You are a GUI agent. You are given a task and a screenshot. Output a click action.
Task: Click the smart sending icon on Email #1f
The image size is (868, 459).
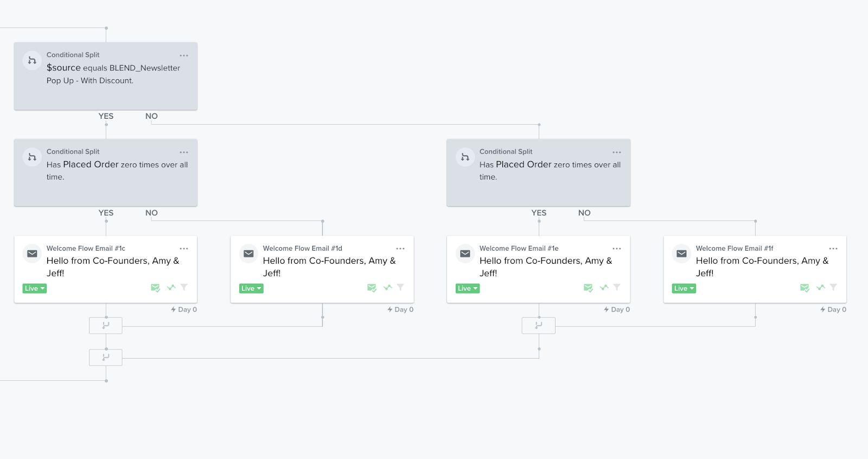coord(805,288)
